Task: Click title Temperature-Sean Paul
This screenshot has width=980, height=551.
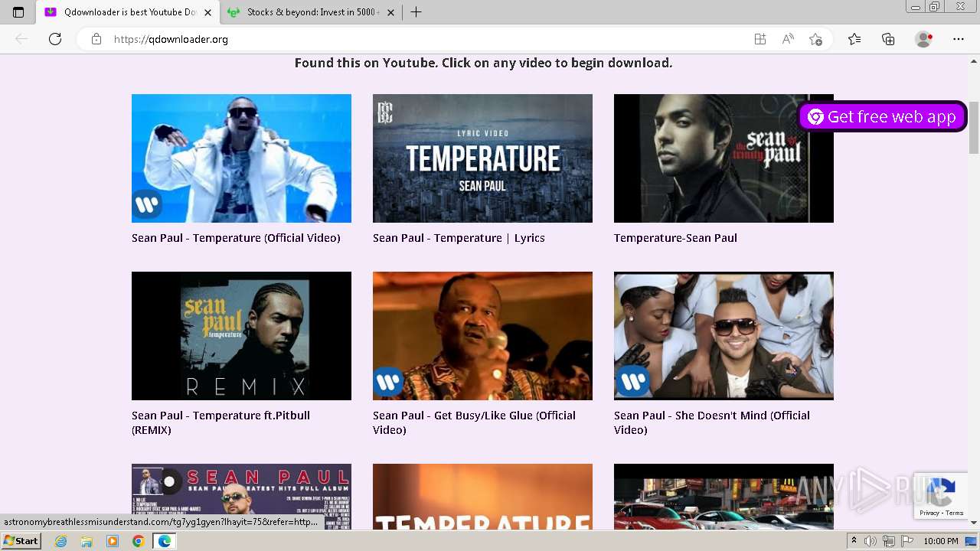Action: point(675,238)
